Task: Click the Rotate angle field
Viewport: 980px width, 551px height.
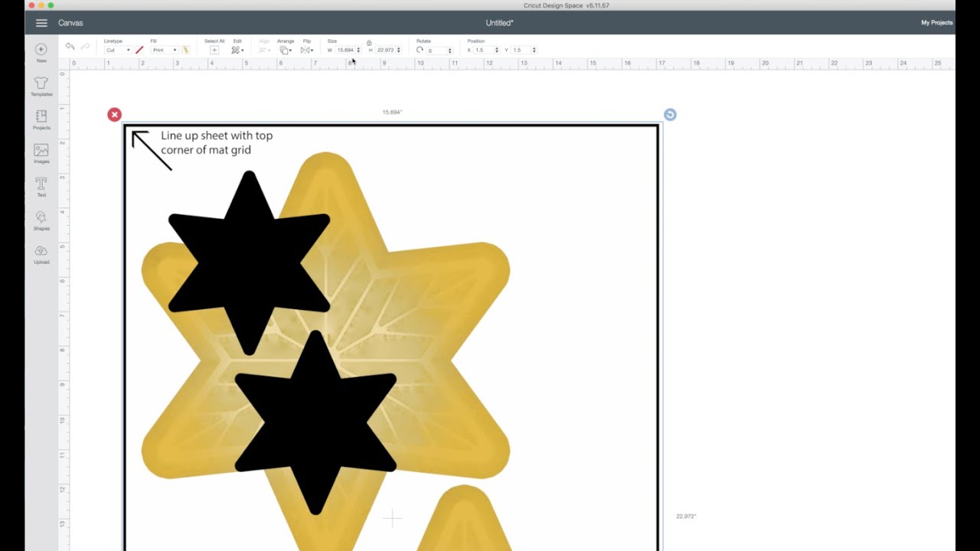Action: [436, 50]
